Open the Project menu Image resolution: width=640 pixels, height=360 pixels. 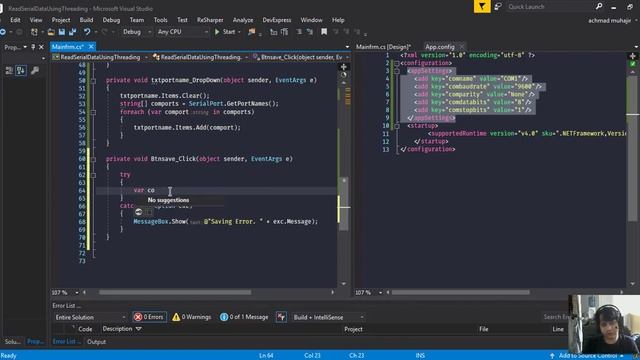61,20
